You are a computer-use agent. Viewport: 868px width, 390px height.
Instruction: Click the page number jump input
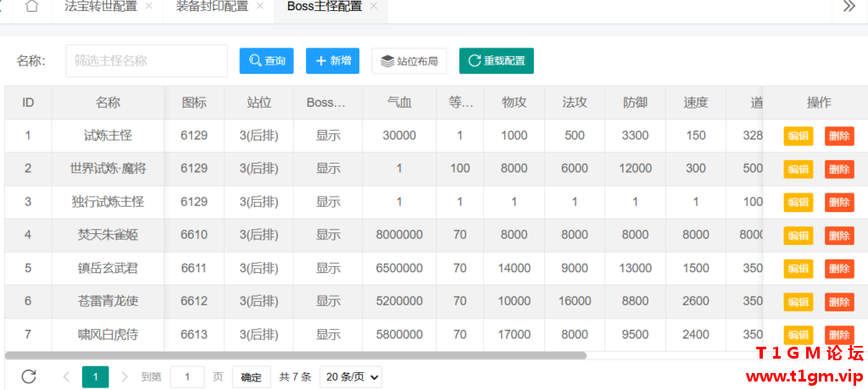click(x=187, y=377)
